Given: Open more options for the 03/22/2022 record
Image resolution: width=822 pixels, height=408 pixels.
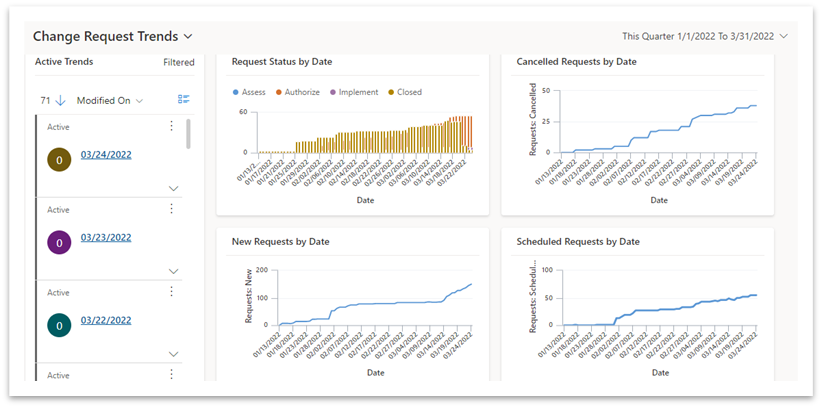Looking at the screenshot, I should (171, 292).
